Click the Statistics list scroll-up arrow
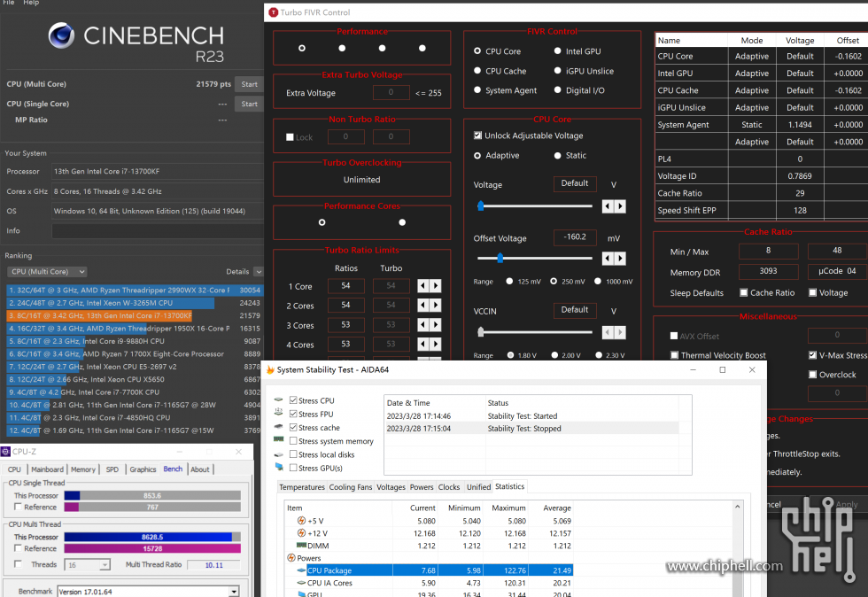 pyautogui.click(x=737, y=507)
